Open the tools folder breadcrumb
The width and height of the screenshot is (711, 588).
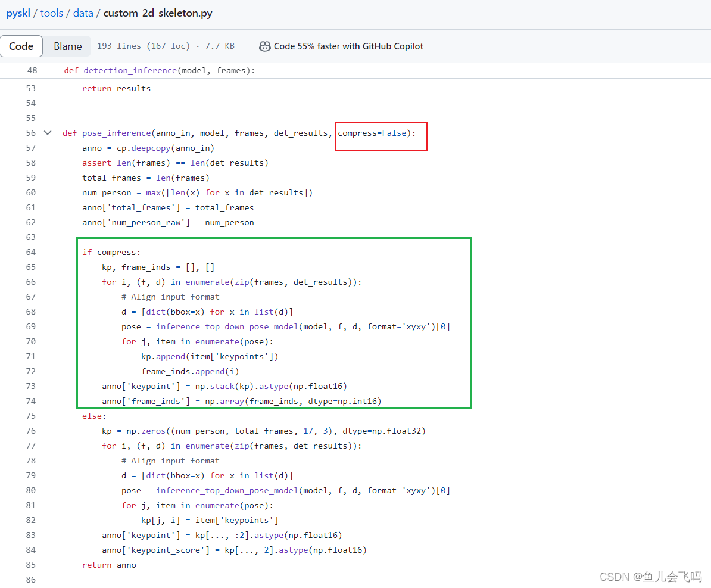pyautogui.click(x=52, y=13)
